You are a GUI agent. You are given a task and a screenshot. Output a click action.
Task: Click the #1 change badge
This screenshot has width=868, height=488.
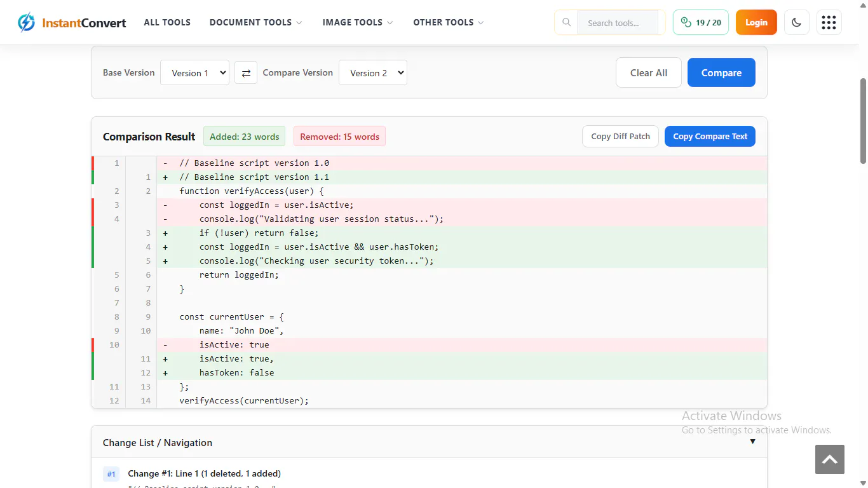coord(111,474)
